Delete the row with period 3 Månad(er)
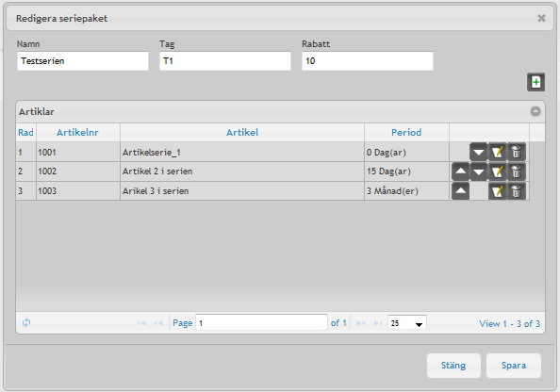This screenshot has width=560, height=392. point(516,191)
